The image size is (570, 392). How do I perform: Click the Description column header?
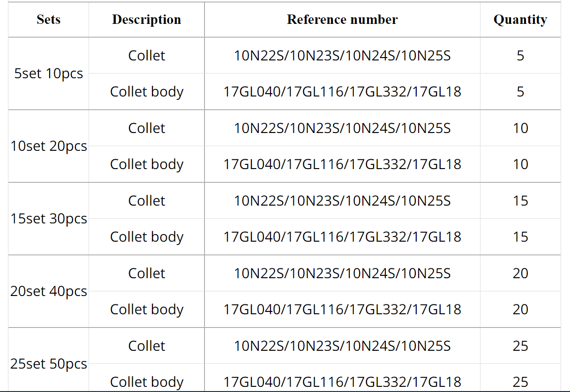coord(146,20)
